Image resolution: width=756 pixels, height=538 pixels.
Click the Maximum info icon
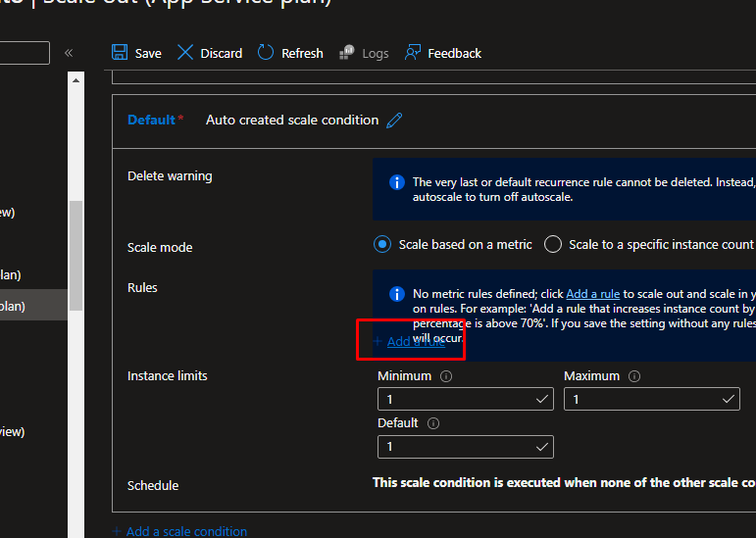tap(634, 376)
